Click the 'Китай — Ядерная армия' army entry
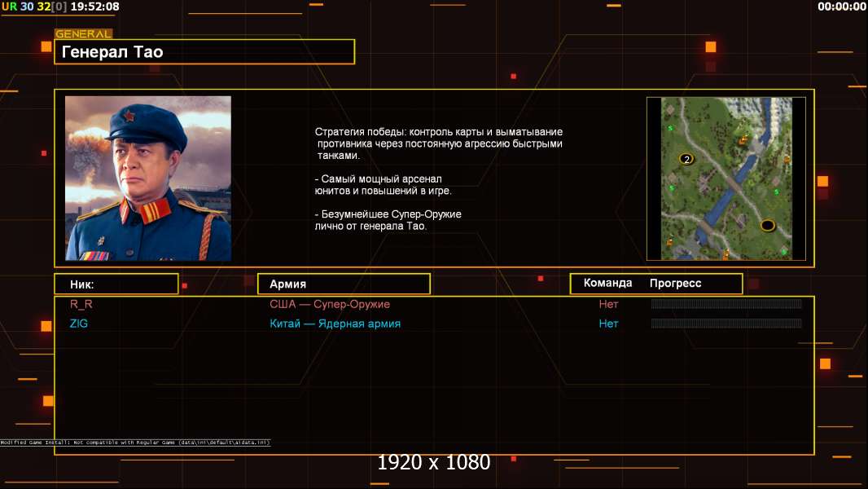The width and height of the screenshot is (868, 489). (x=335, y=324)
